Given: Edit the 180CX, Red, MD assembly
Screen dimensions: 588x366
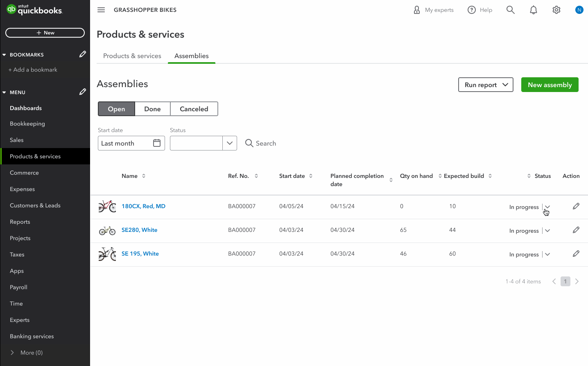Looking at the screenshot, I should pos(576,206).
